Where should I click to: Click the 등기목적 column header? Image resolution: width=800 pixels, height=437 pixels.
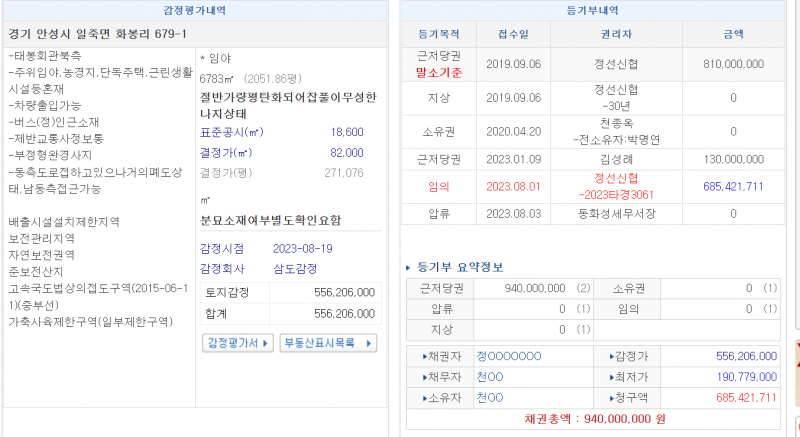tap(438, 34)
